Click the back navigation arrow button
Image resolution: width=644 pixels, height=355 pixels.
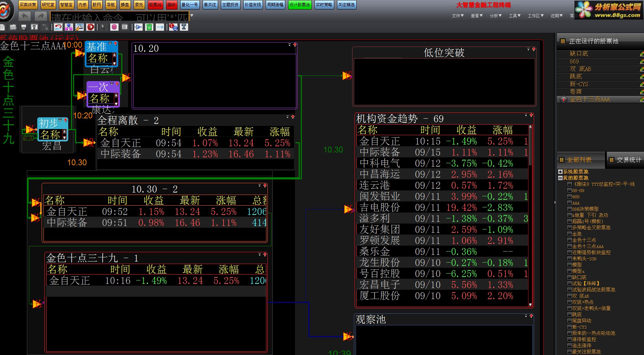(24, 16)
